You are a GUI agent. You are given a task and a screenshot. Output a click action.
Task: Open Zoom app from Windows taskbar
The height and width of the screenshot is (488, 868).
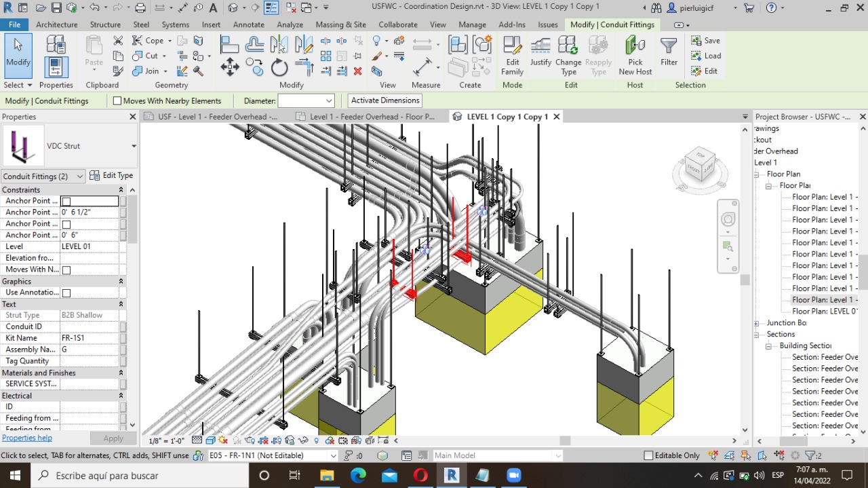(513, 475)
